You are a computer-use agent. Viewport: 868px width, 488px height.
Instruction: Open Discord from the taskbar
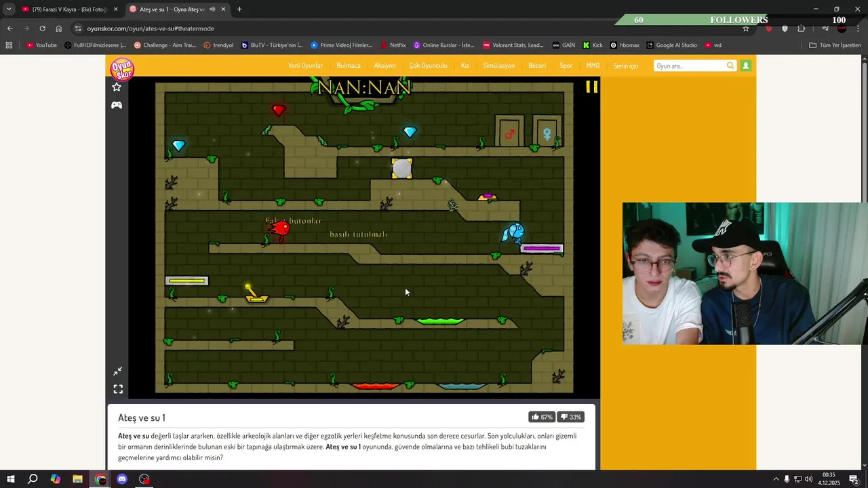122,479
